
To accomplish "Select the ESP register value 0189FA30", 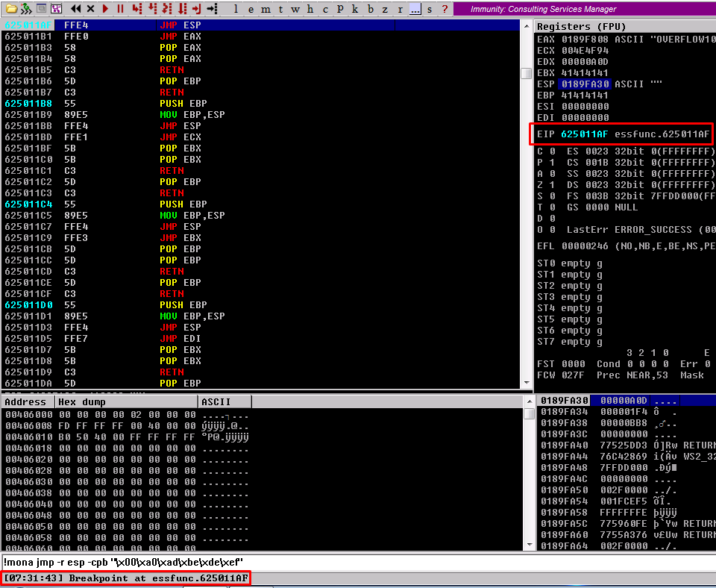I will [585, 84].
